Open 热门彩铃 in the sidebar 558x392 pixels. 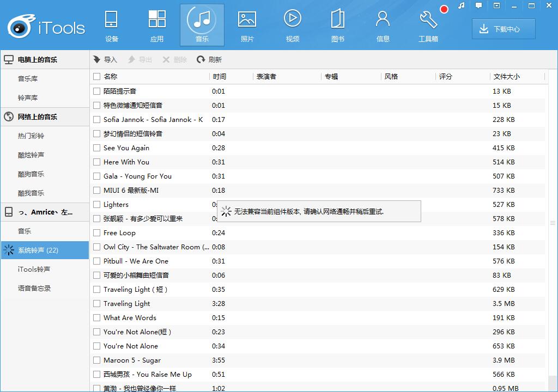point(31,136)
